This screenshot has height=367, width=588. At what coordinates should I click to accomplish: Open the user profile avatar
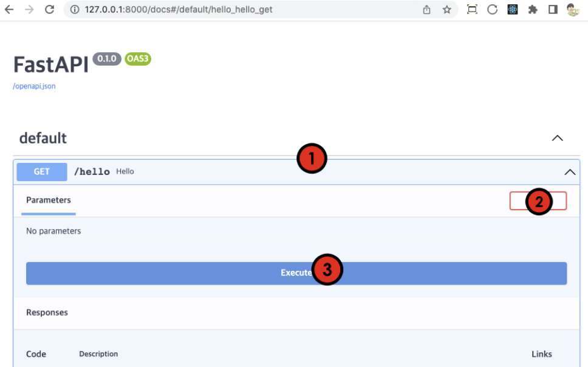click(573, 9)
